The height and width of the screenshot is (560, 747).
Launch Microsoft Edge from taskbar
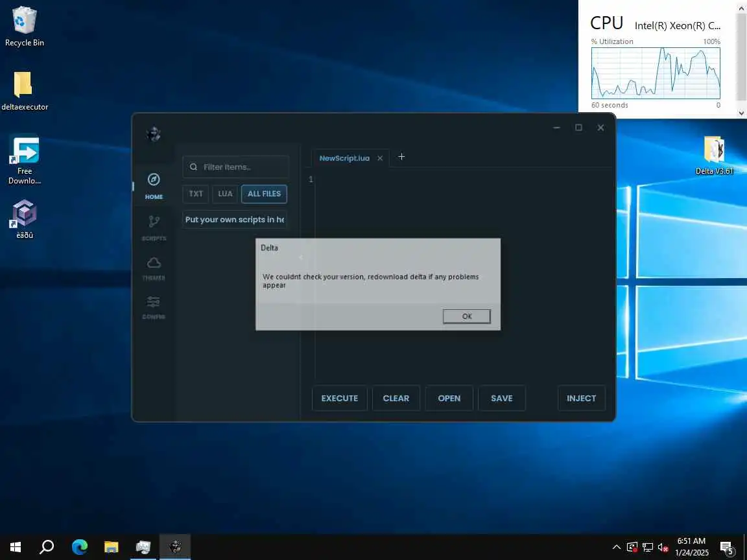click(x=80, y=546)
